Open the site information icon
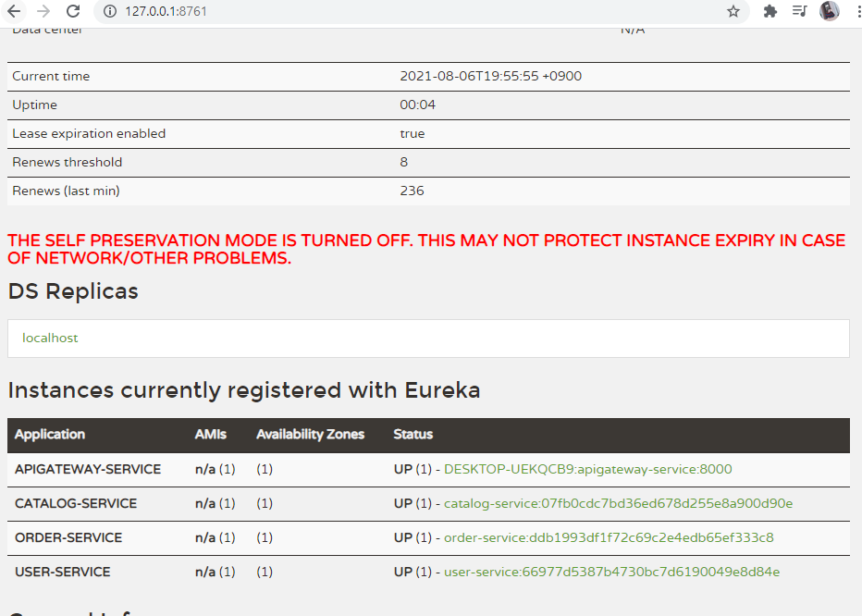This screenshot has height=616, width=862. (x=110, y=11)
